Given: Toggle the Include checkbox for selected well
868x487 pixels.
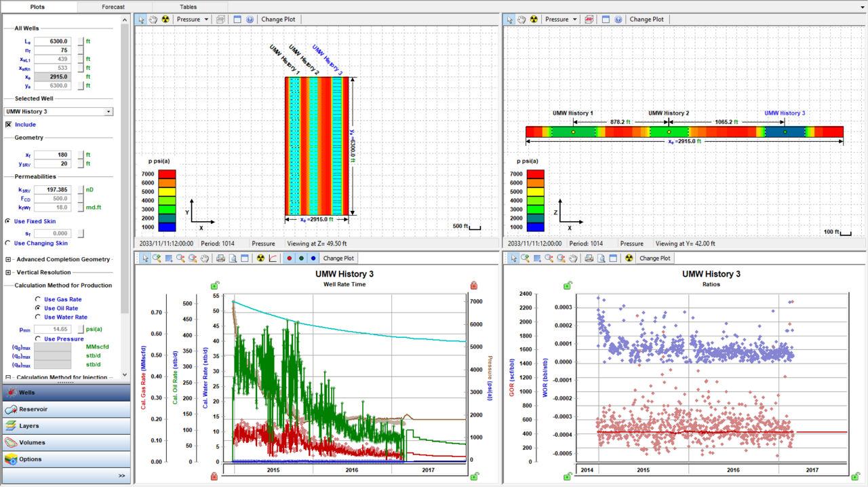Looking at the screenshot, I should tap(9, 125).
